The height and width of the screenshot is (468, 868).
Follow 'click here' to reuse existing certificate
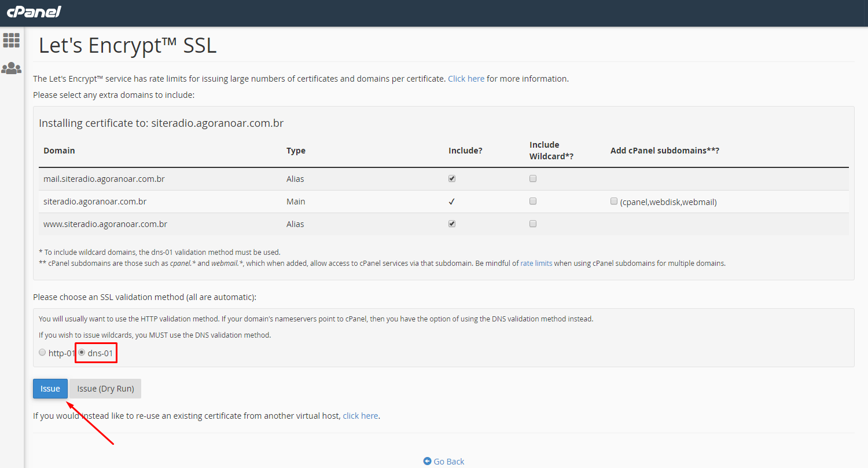361,416
